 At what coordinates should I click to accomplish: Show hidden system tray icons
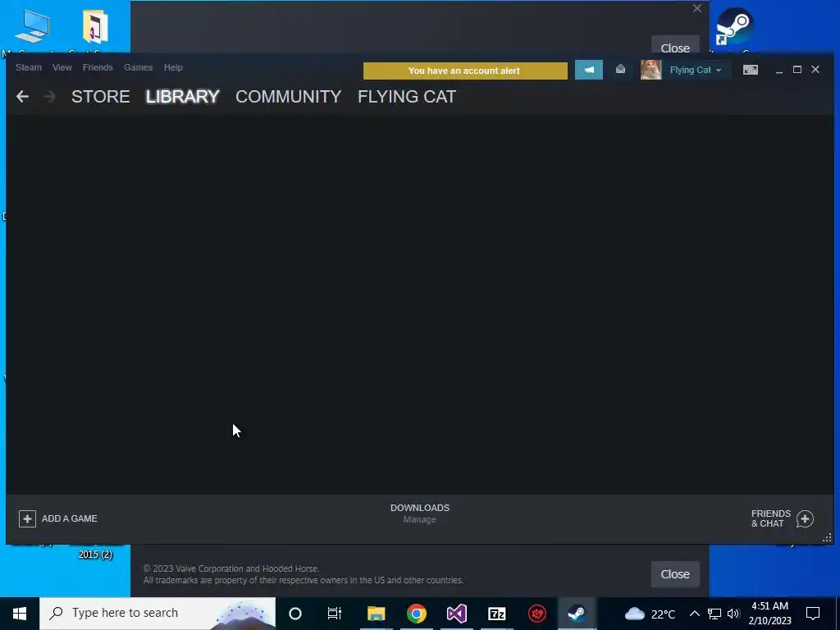pos(694,614)
